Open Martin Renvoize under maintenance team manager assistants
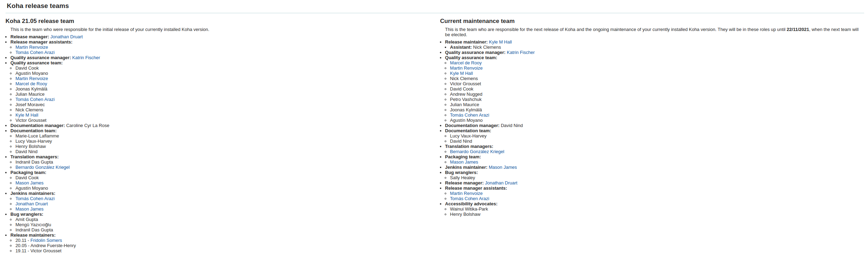This screenshot has width=868, height=261. [x=466, y=193]
